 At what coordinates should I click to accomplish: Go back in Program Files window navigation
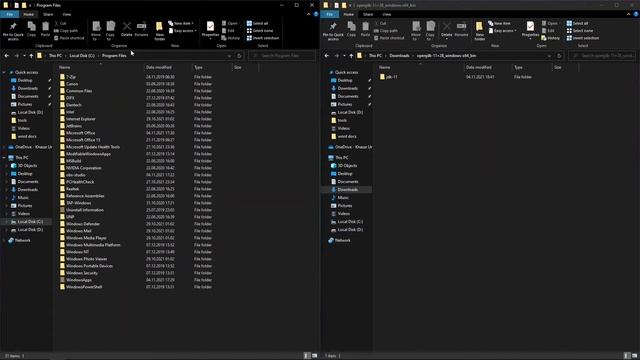[7, 56]
